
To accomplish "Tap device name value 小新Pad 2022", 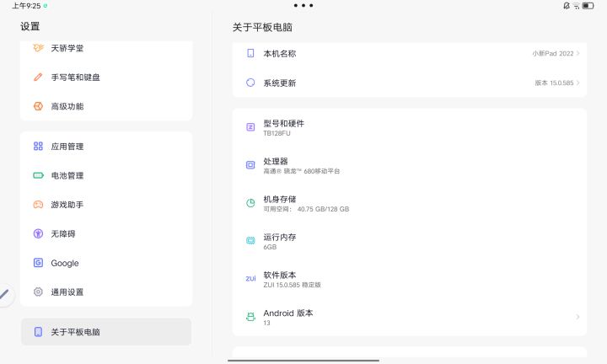I will pos(553,53).
